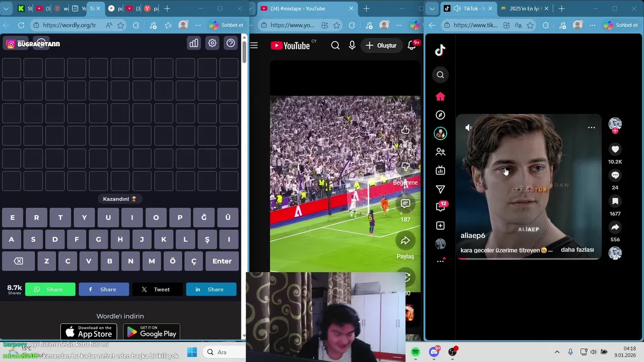644x362 pixels.
Task: Share the YouTube short via Paylaş
Action: coord(405,241)
